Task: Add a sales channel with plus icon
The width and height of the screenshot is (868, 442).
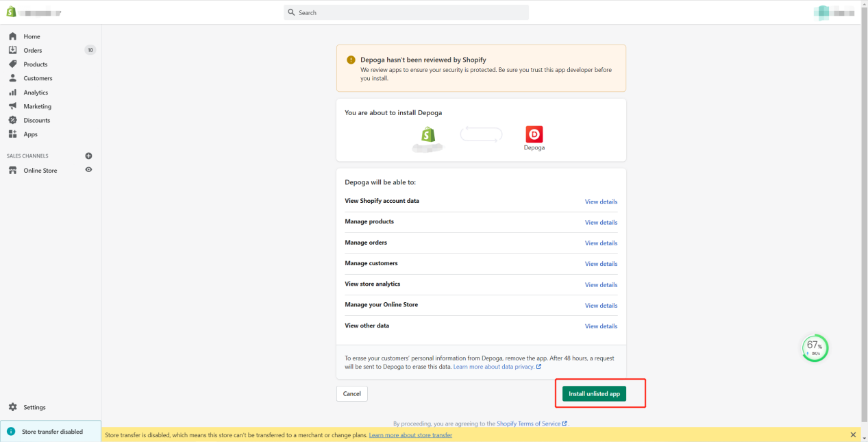Action: pos(88,156)
